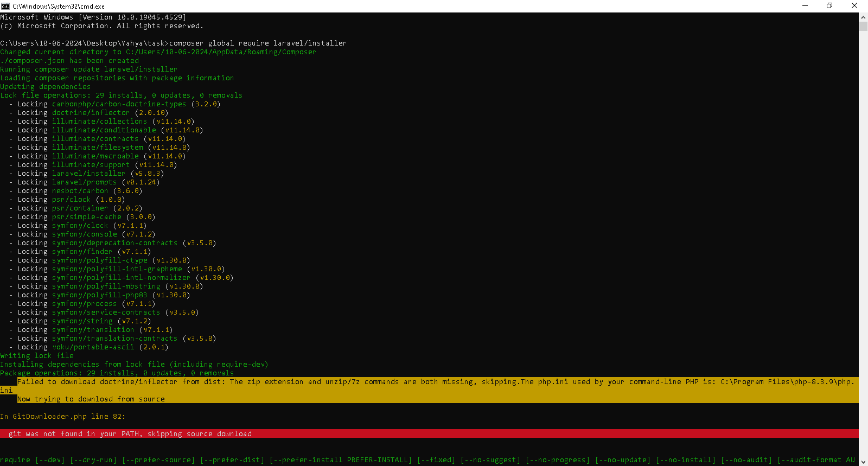Close the cmd.exe window
Viewport: 868px width, 466px height.
(854, 6)
